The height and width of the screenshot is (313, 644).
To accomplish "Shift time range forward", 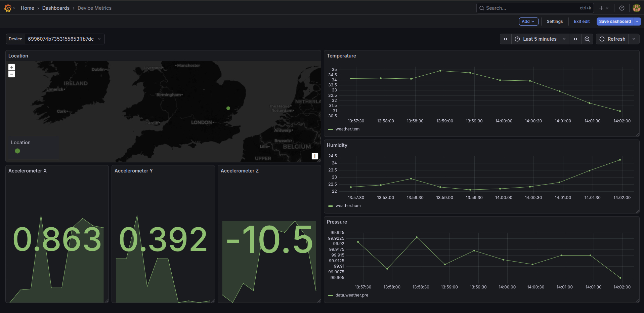I will (x=575, y=39).
